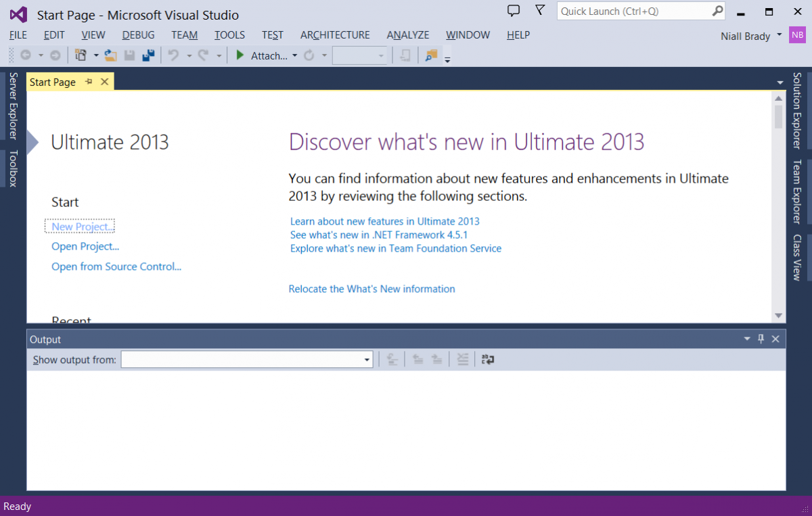
Task: Open the Redo history dropdown arrow
Action: click(219, 55)
